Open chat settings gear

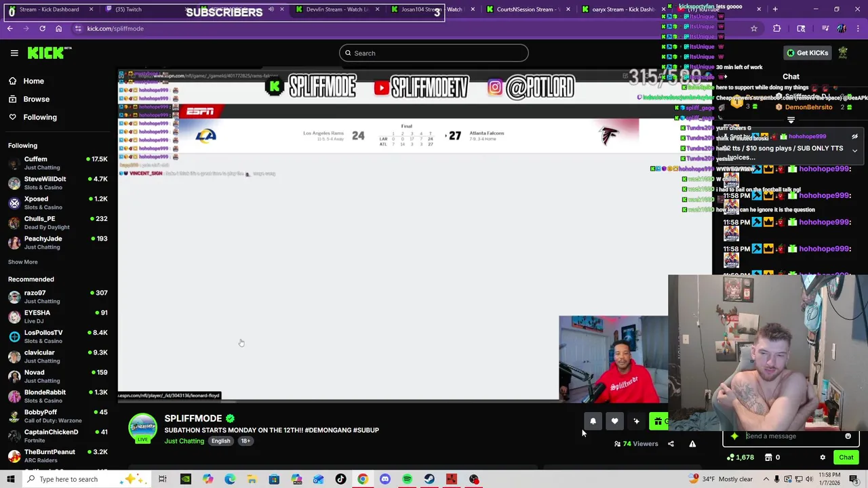[x=823, y=457]
